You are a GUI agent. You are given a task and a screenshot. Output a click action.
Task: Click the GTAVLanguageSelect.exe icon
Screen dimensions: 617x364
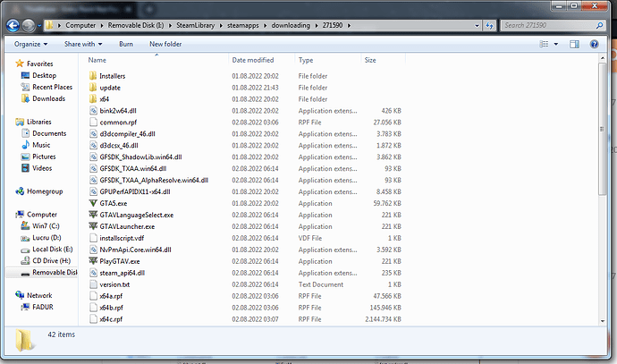tap(93, 215)
